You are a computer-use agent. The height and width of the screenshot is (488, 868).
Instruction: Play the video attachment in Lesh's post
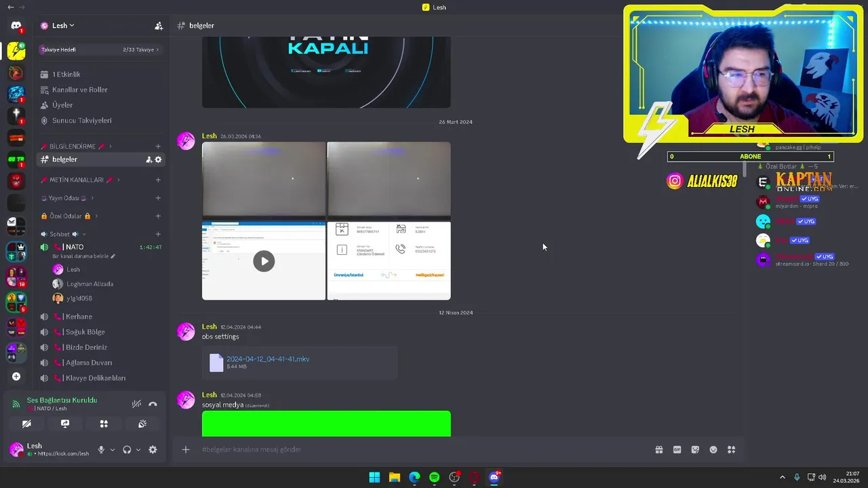coord(264,261)
